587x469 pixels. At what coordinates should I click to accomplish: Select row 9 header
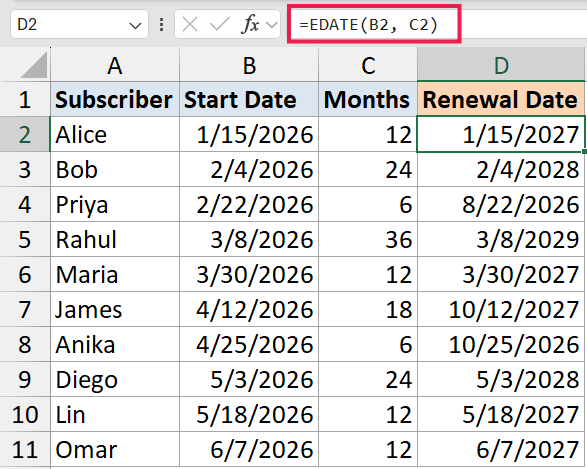click(25, 379)
